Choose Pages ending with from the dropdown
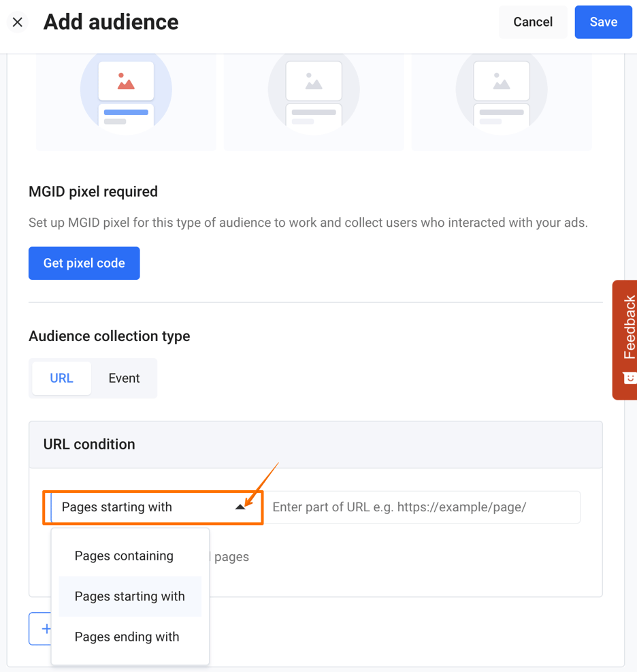 coord(127,637)
